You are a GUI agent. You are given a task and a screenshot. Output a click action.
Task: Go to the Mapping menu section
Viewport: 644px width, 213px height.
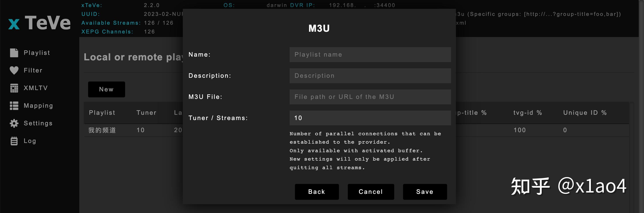(x=38, y=106)
